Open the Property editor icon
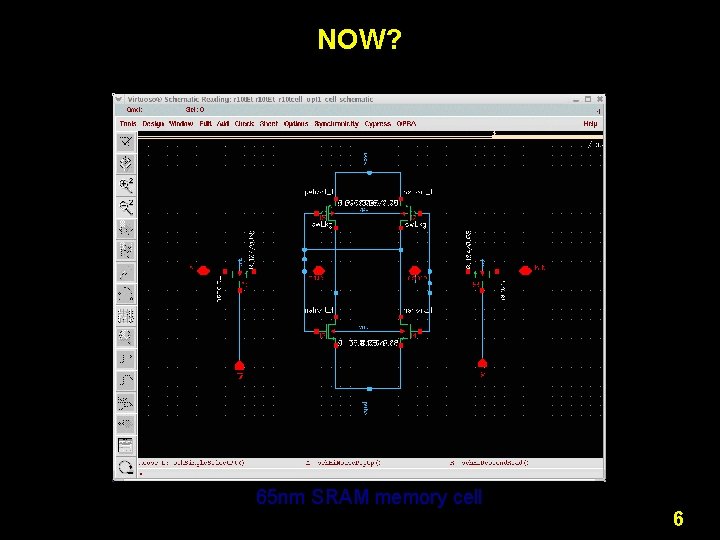The height and width of the screenshot is (540, 720). [x=125, y=315]
